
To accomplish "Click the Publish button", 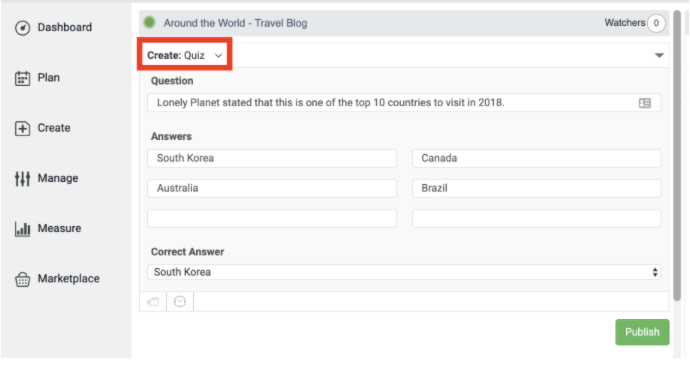I will pos(642,332).
